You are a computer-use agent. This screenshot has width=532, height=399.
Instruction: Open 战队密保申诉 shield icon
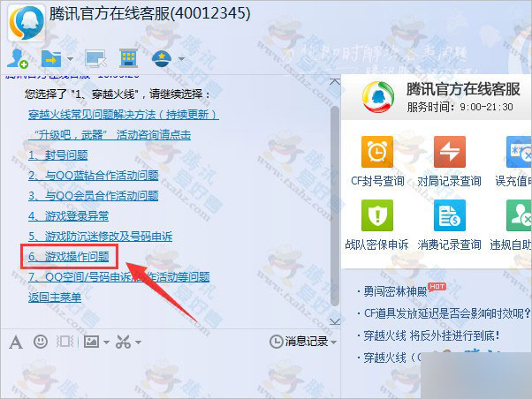[377, 215]
